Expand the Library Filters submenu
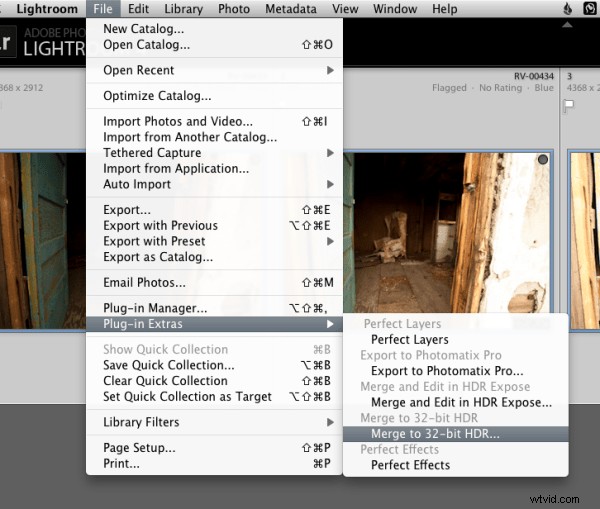This screenshot has height=509, width=600. click(214, 422)
